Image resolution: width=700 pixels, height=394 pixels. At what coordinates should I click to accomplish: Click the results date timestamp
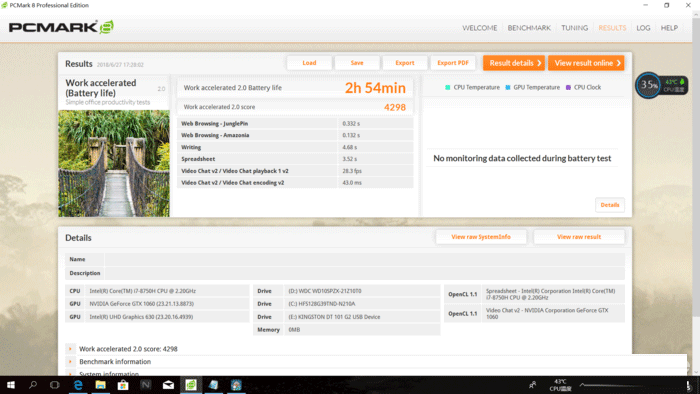pyautogui.click(x=120, y=65)
